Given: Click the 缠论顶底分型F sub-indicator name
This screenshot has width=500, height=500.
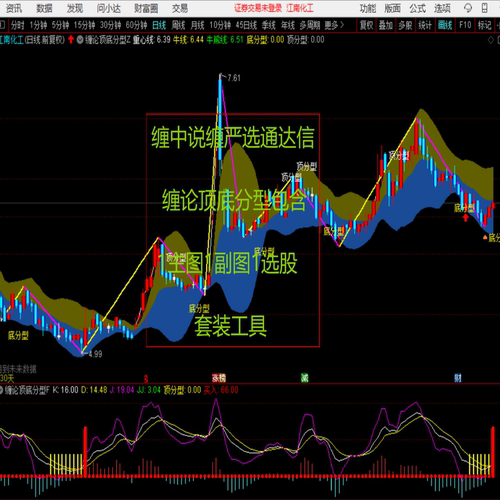Looking at the screenshot, I should 27,390.
